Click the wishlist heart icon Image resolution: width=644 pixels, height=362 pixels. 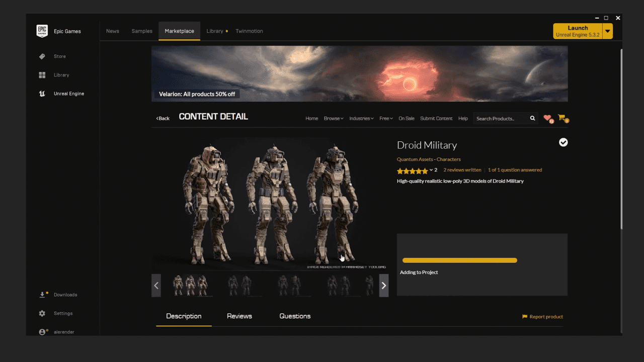pyautogui.click(x=547, y=118)
